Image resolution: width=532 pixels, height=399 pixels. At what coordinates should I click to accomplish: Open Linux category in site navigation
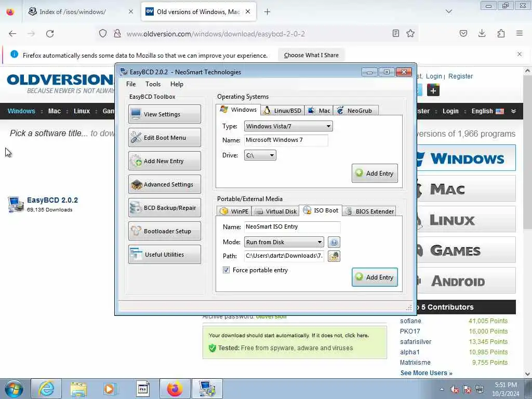click(82, 111)
